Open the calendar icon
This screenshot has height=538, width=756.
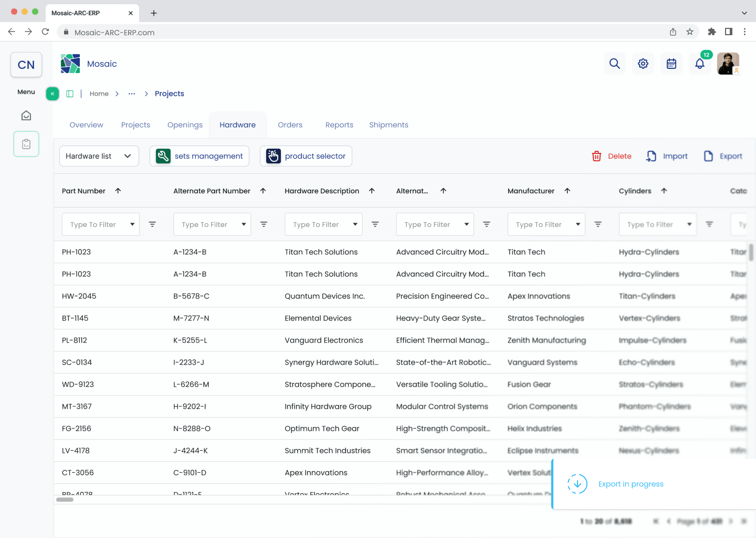point(671,64)
